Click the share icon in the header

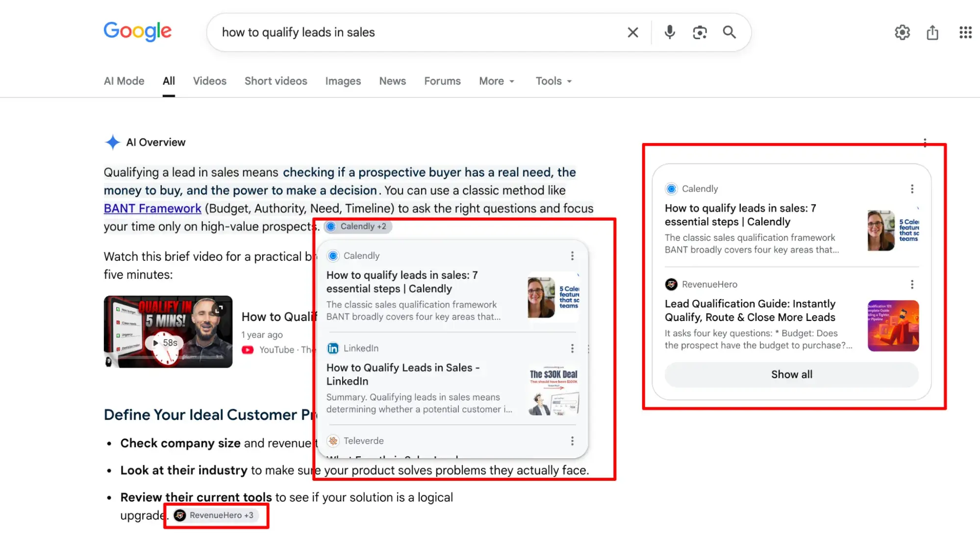(932, 32)
